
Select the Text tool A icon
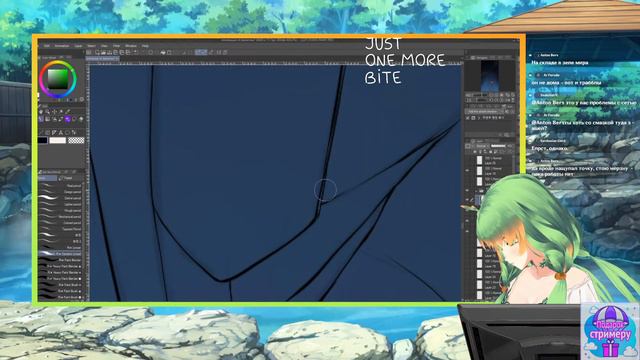[60, 133]
